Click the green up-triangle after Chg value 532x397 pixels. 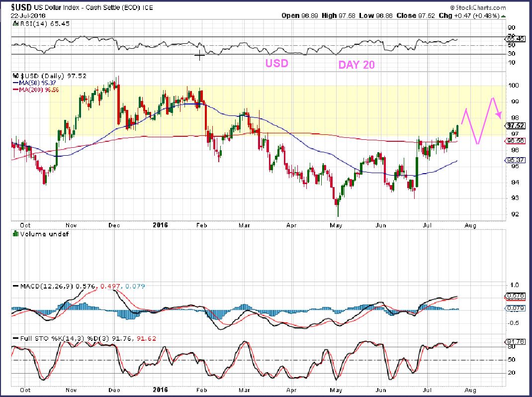(x=504, y=16)
